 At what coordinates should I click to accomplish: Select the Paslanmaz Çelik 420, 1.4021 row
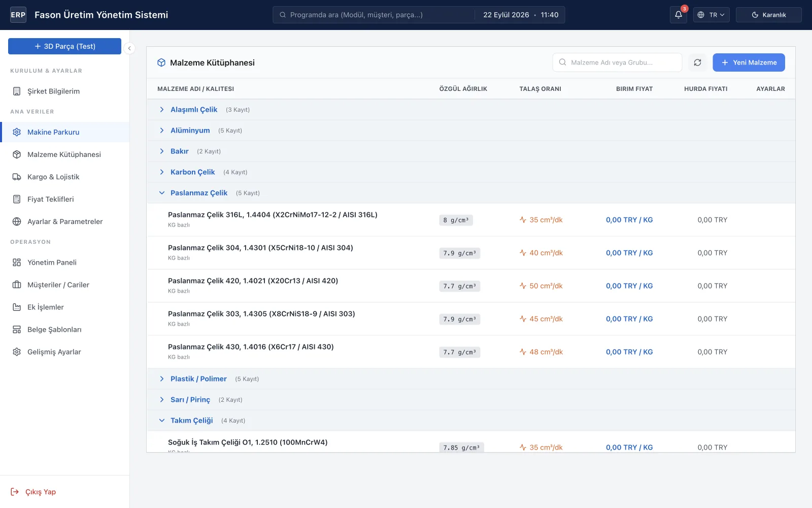(471, 286)
